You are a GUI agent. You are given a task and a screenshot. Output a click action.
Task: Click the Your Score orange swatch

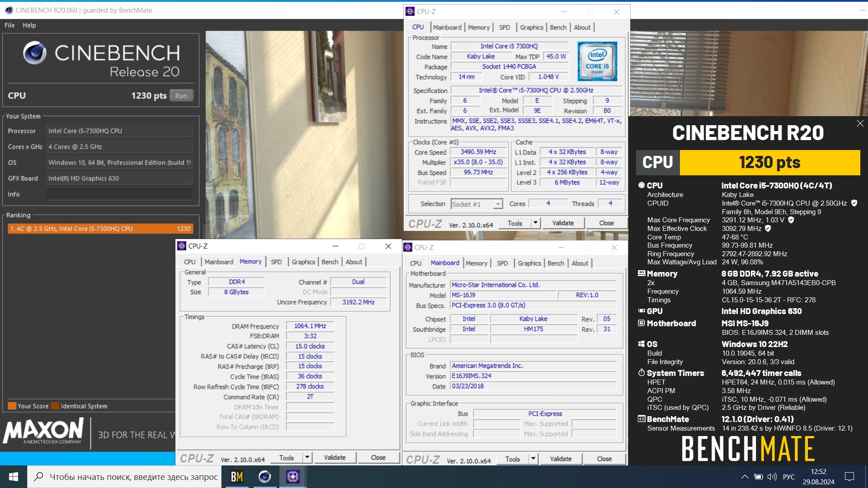[12, 406]
